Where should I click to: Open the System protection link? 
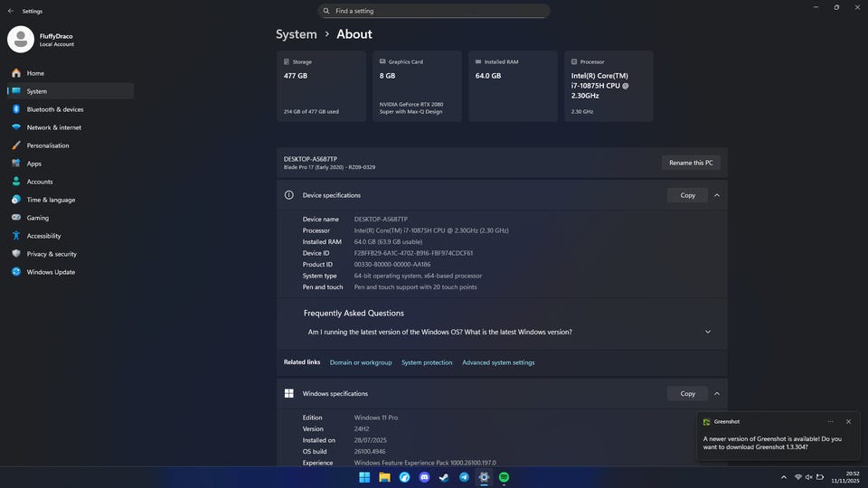[427, 362]
